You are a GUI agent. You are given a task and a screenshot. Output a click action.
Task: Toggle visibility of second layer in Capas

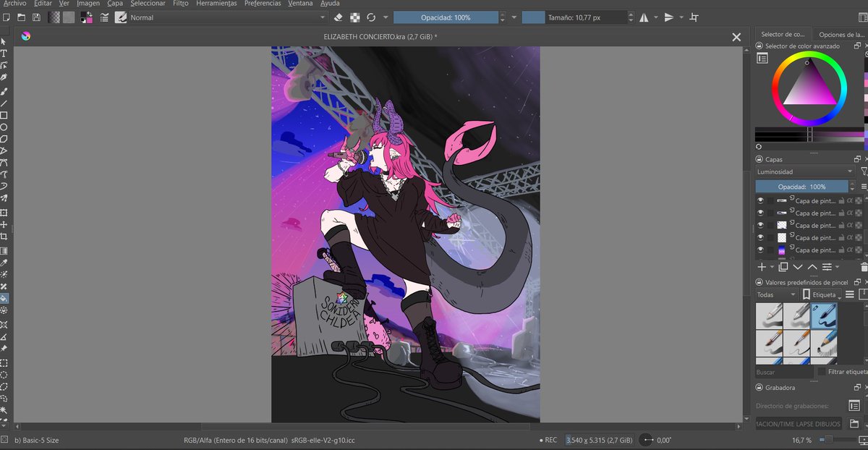(x=760, y=213)
